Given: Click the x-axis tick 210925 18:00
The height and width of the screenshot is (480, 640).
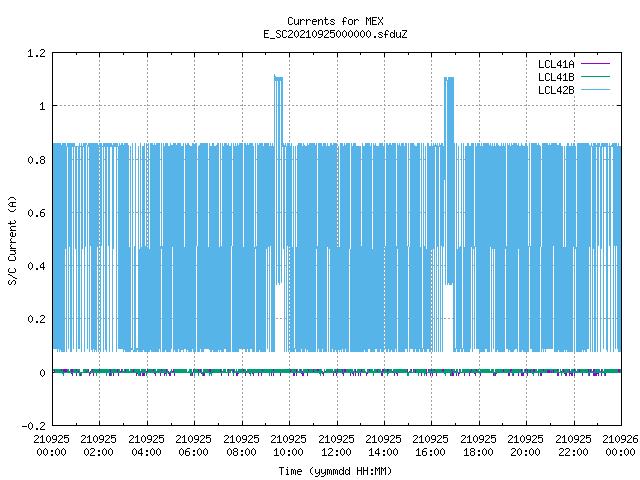Looking at the screenshot, I should [478, 445].
